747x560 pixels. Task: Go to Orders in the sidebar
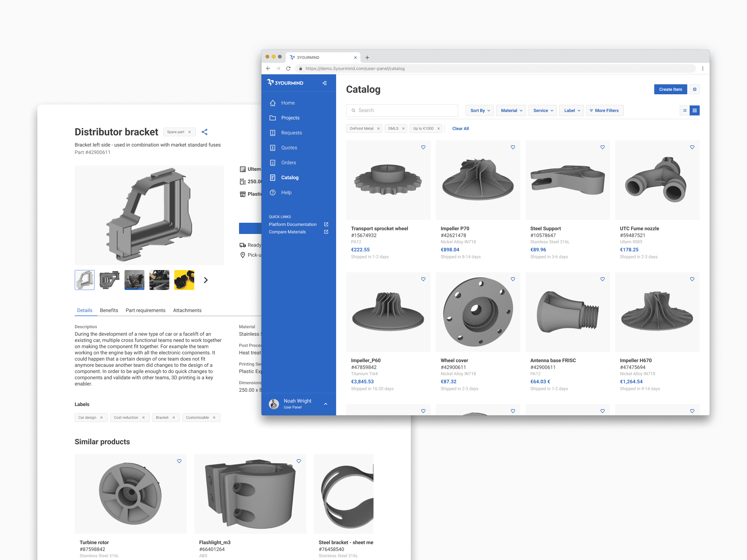[x=289, y=163]
